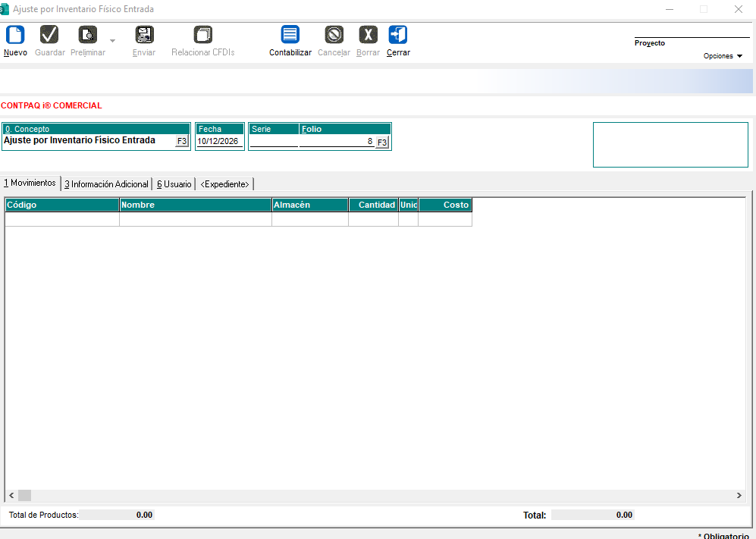Click the Folio F3 lookup button
Screen dimensions: 756x539
pos(382,143)
